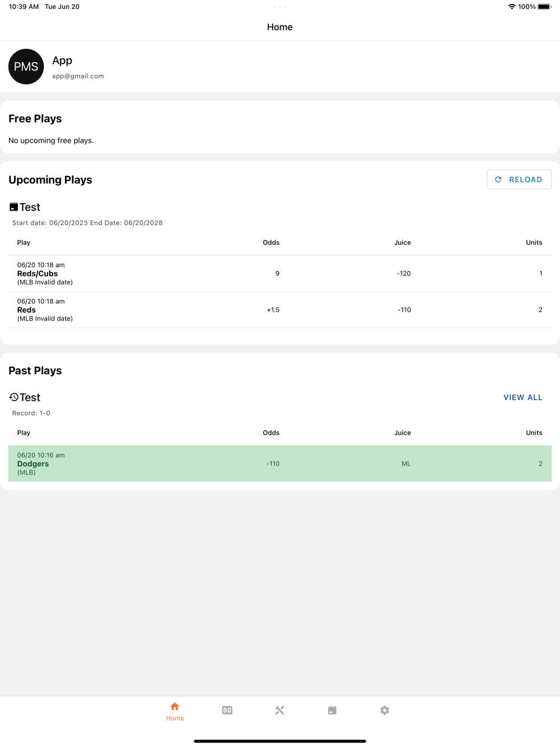Click the history clock icon beside Test

tap(14, 397)
